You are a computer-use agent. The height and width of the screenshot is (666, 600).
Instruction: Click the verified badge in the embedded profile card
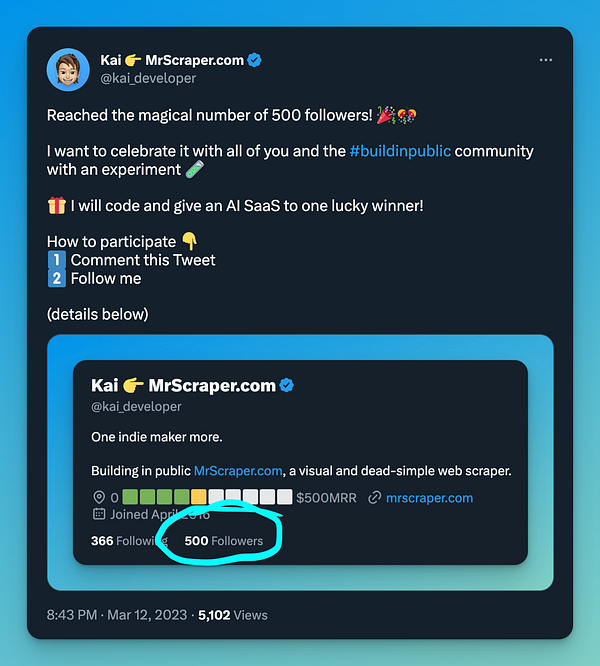pos(287,385)
